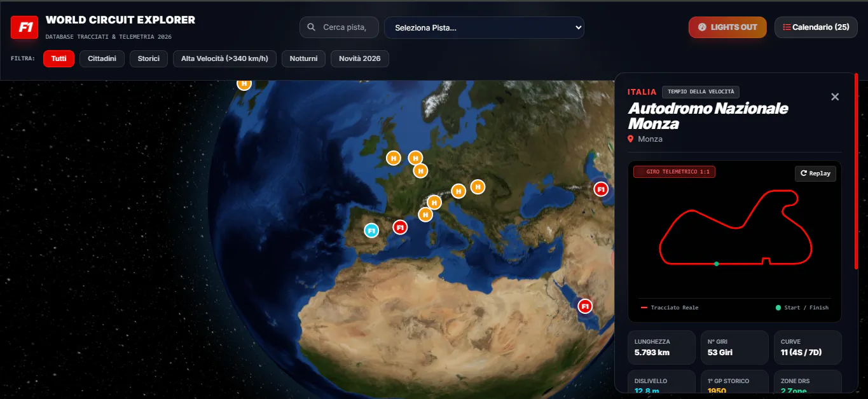Select the H marker over Hungary
Screen dimensions: 868x399
pyautogui.click(x=478, y=187)
